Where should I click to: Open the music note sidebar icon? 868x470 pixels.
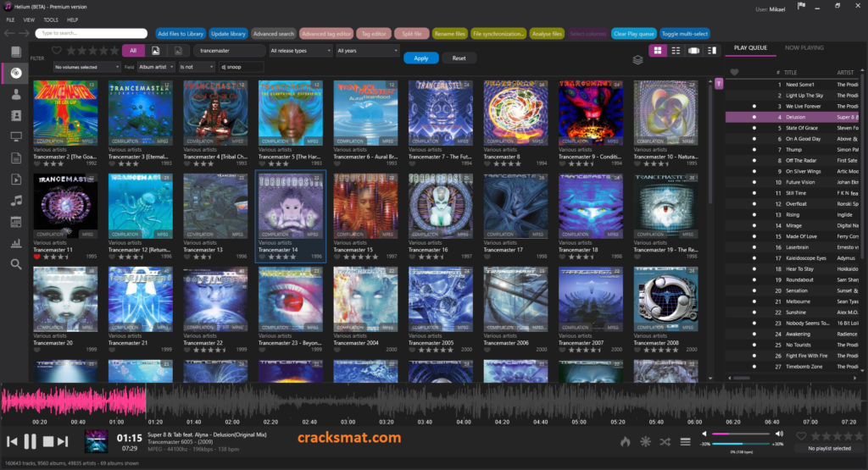[16, 200]
